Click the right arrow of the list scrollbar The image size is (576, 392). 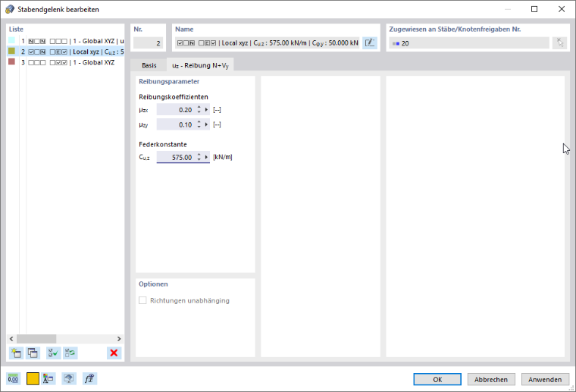(119, 339)
